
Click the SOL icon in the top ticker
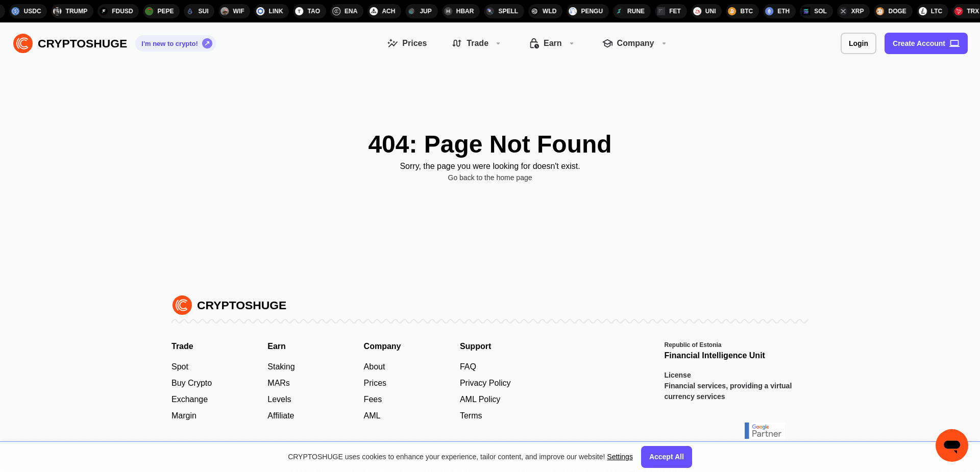[805, 11]
